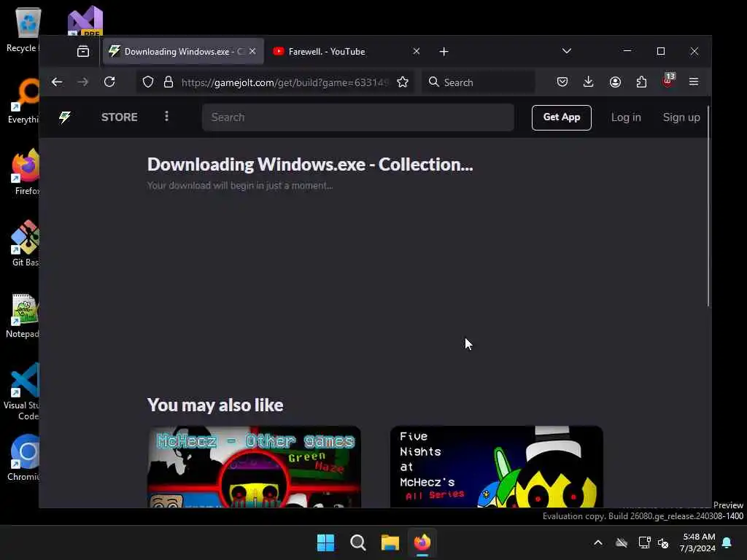Select Firefox desktop shortcut
This screenshot has width=747, height=560.
(26, 172)
